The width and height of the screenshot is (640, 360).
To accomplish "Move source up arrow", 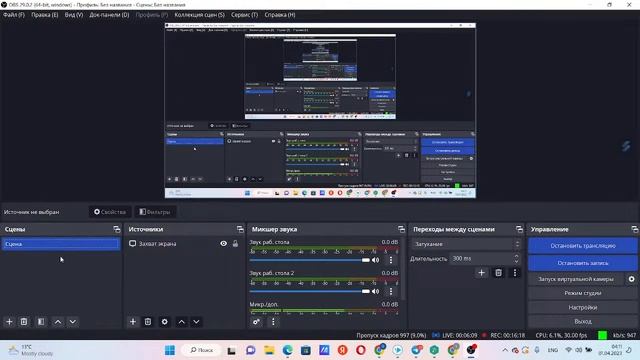I will tap(182, 322).
